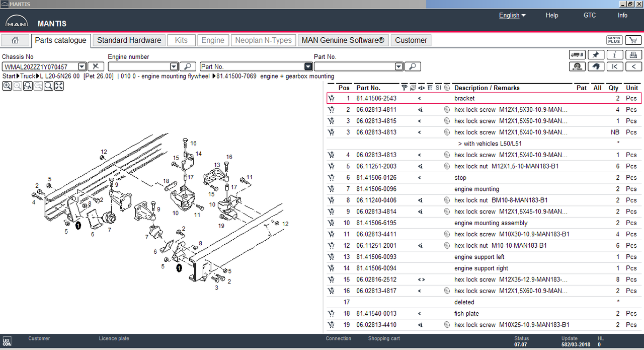
Task: Open the Part No. search type dropdown
Action: click(x=308, y=66)
